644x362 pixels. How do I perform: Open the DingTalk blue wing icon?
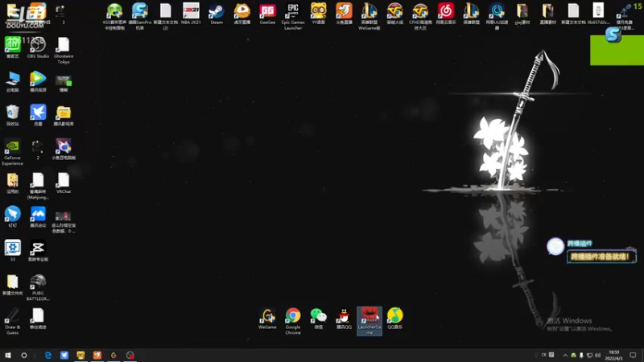point(12,216)
